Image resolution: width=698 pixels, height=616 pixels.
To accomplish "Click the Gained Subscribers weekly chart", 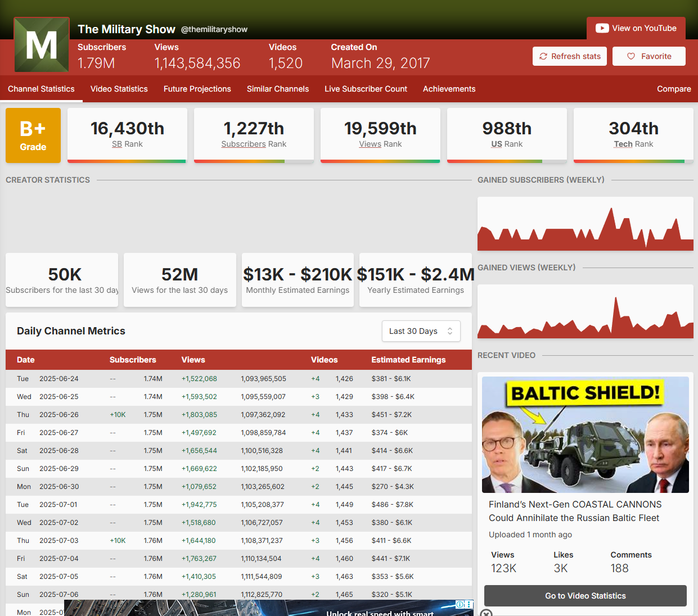I will [586, 224].
